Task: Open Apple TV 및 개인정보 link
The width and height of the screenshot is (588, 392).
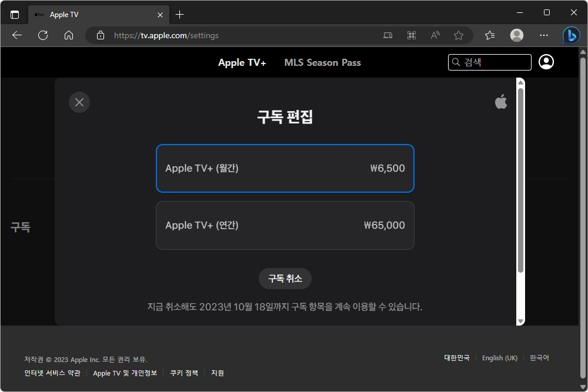Action: tap(125, 373)
